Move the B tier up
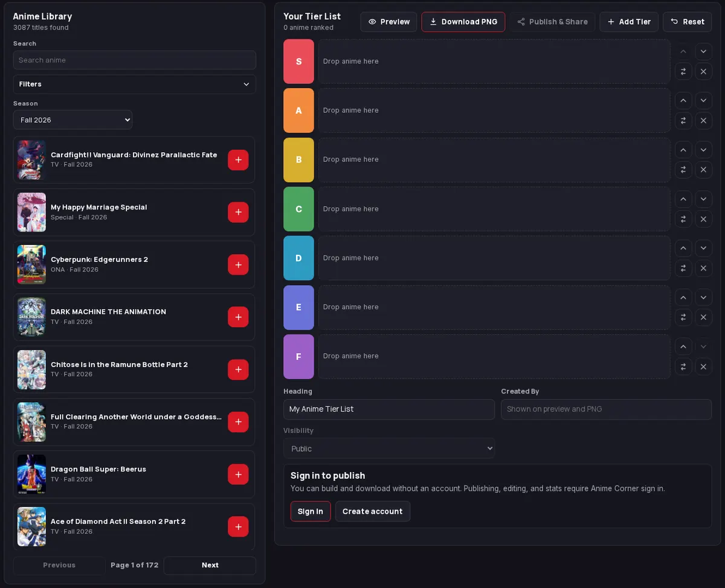 click(x=683, y=150)
